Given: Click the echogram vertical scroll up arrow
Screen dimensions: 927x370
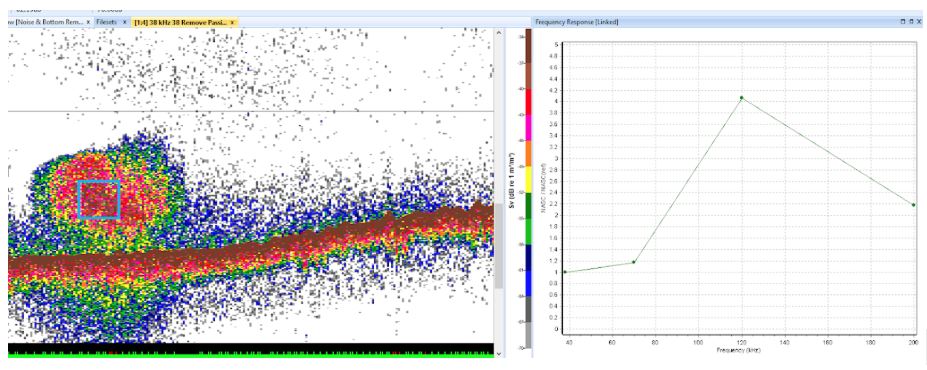Looking at the screenshot, I should pos(499,33).
